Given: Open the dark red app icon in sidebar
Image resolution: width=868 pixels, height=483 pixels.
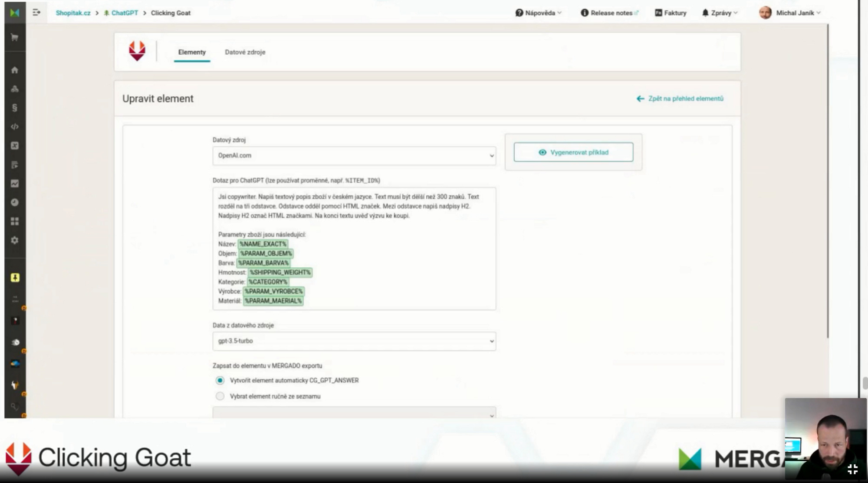Looking at the screenshot, I should click(15, 321).
